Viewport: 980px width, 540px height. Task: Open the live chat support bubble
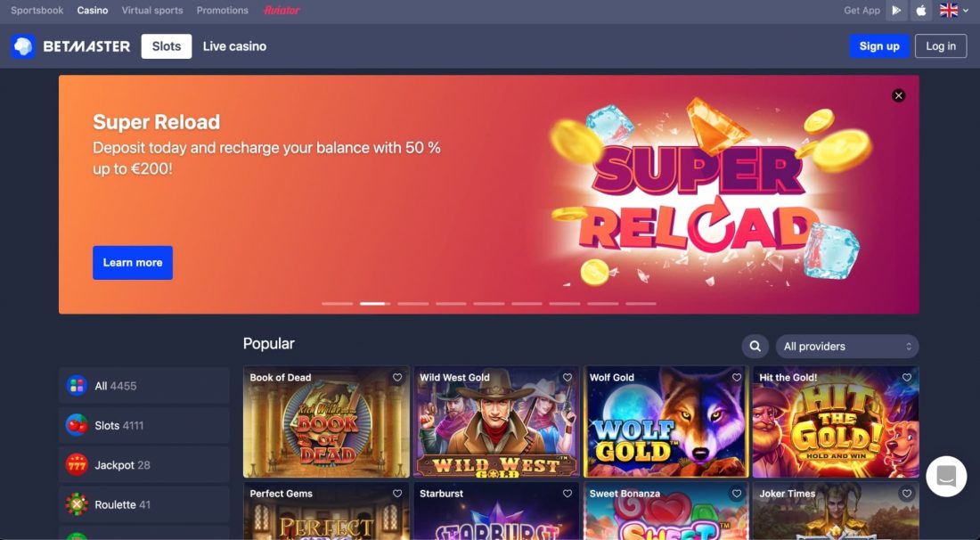946,476
